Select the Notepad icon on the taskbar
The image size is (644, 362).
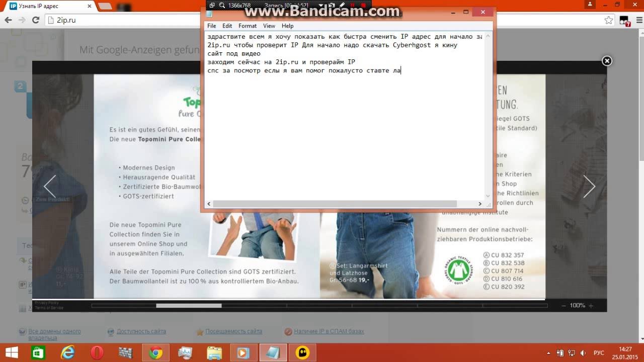pos(273,352)
